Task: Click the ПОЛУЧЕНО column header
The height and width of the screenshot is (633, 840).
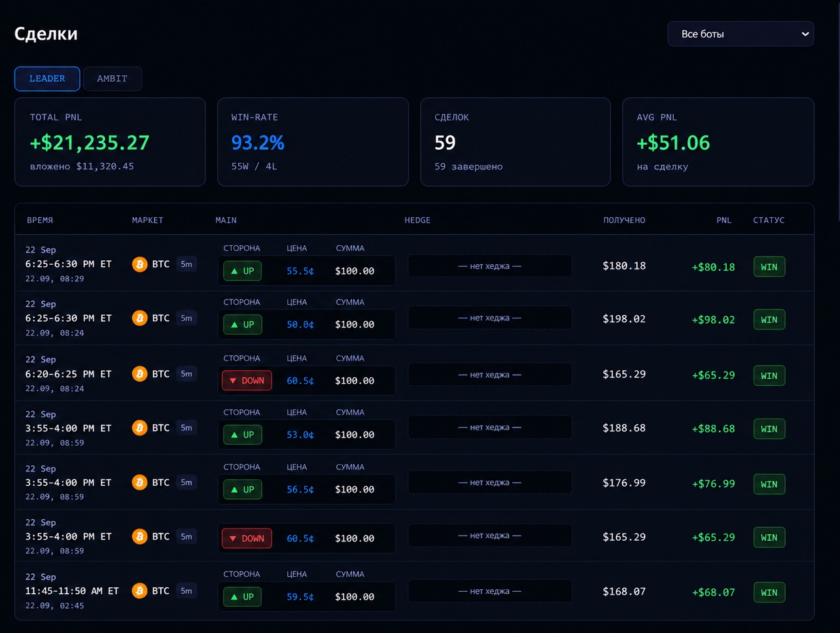Action: point(624,220)
